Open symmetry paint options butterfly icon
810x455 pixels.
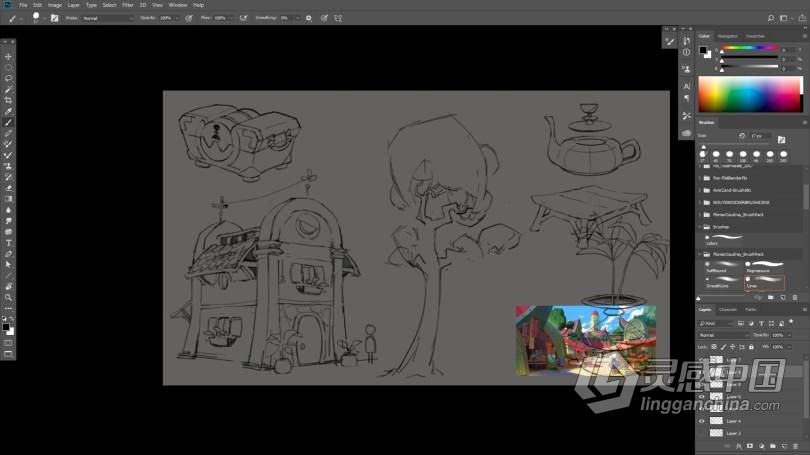click(338, 18)
